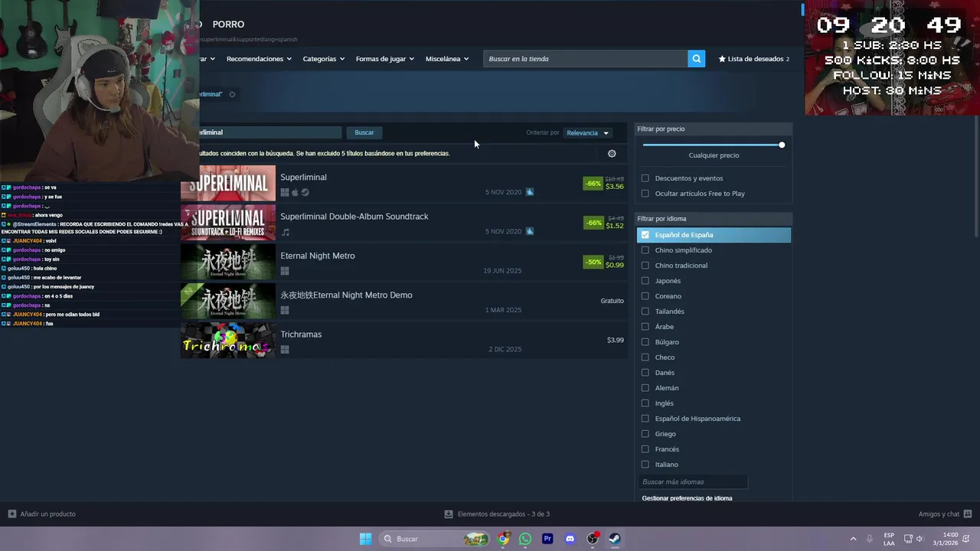This screenshot has height=551, width=980.
Task: Enable Ocultar artículos Free to Play checkbox
Action: (x=645, y=194)
